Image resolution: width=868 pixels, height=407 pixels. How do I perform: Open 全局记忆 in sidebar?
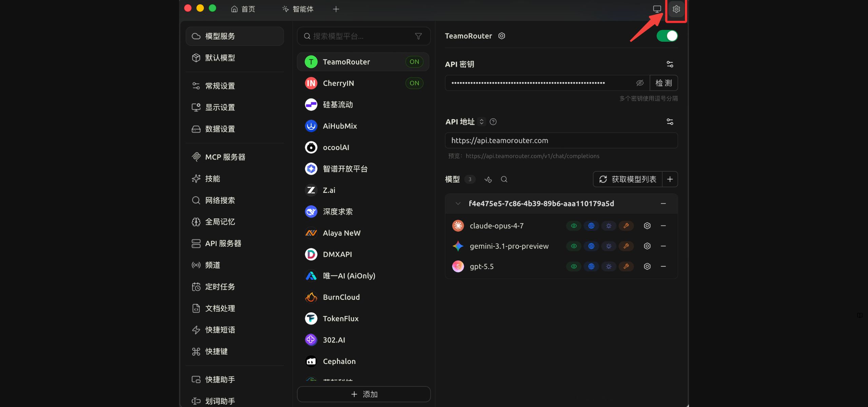click(x=235, y=222)
